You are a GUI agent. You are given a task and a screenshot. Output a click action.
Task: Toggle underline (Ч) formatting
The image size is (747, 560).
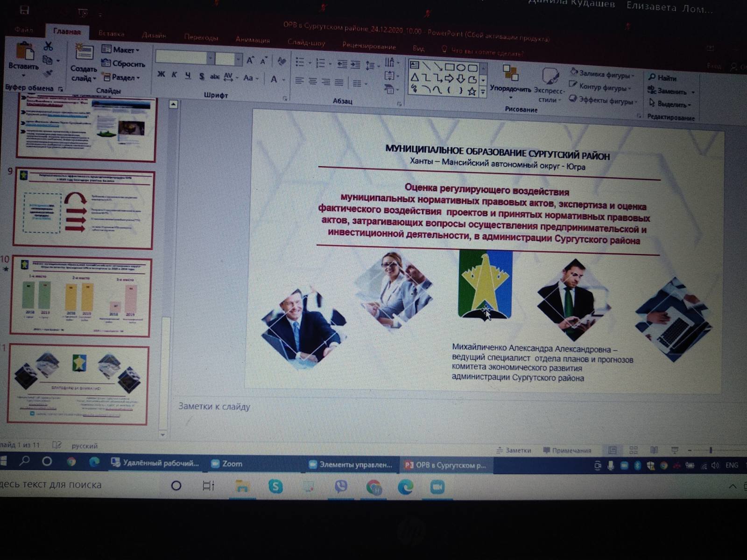click(x=188, y=76)
